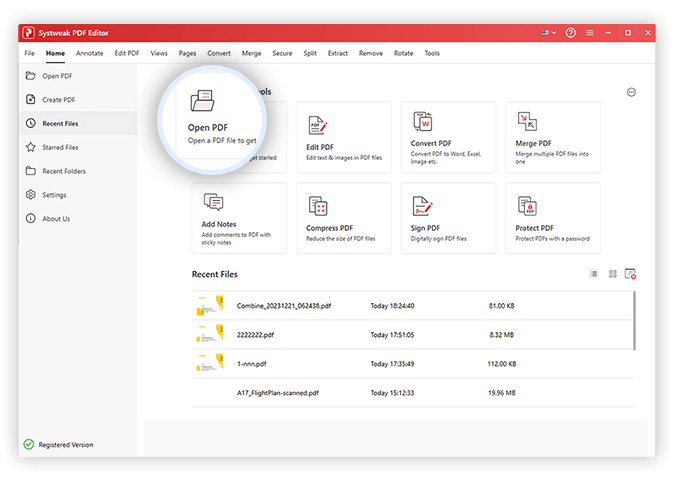678x484 pixels.
Task: Click the recent files list scrollbar
Action: tap(634, 321)
